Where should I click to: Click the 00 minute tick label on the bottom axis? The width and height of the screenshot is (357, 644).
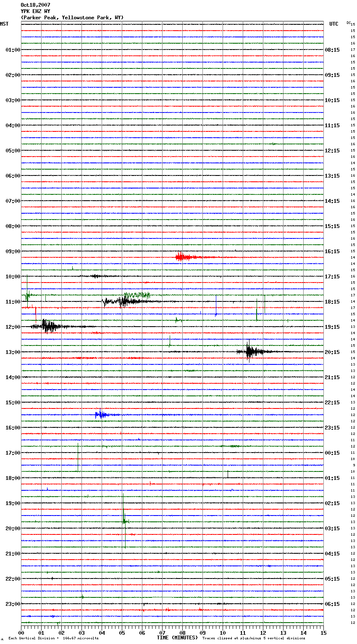pos(21,633)
